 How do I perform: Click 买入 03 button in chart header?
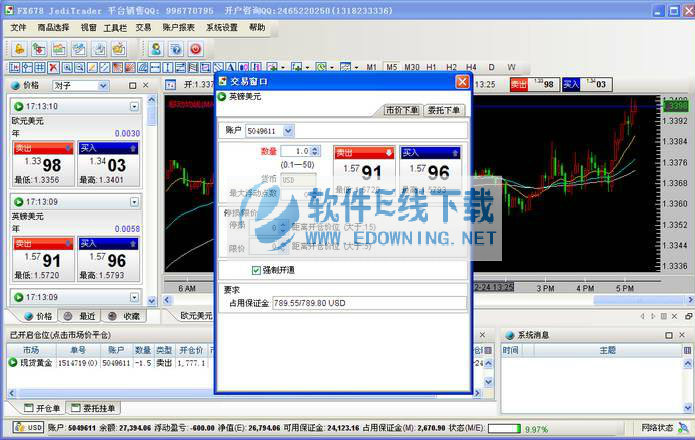pos(587,84)
